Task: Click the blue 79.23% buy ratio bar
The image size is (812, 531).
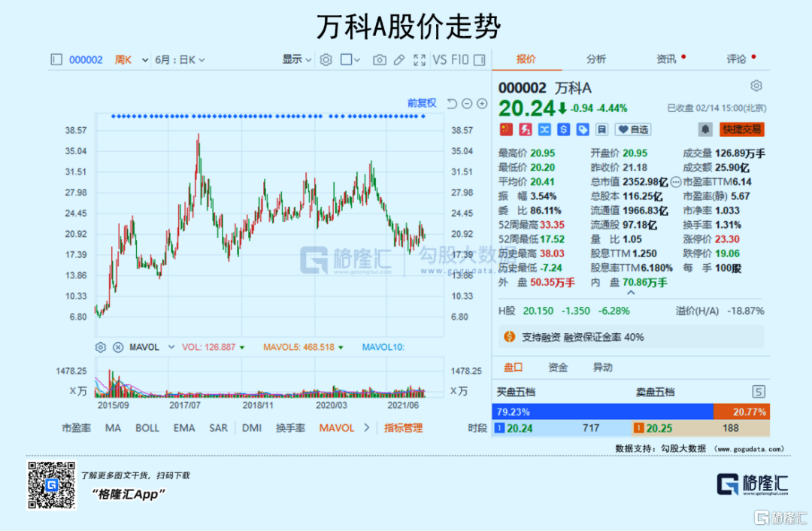Action: (x=602, y=412)
